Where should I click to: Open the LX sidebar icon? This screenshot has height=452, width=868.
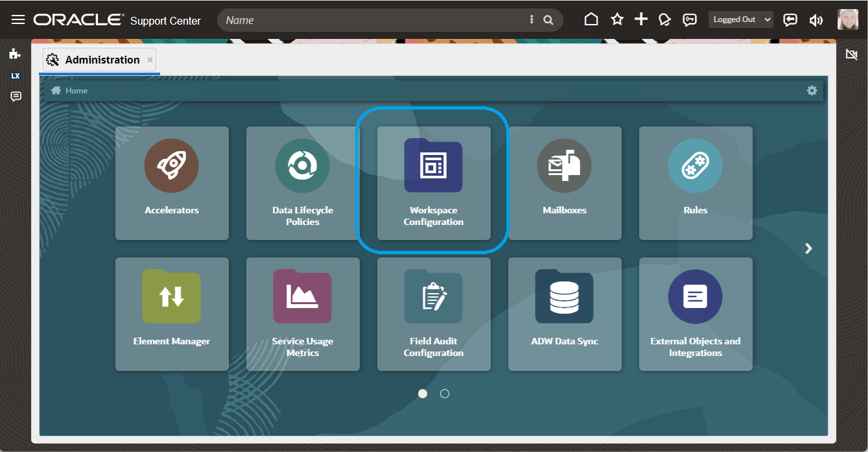[x=16, y=76]
